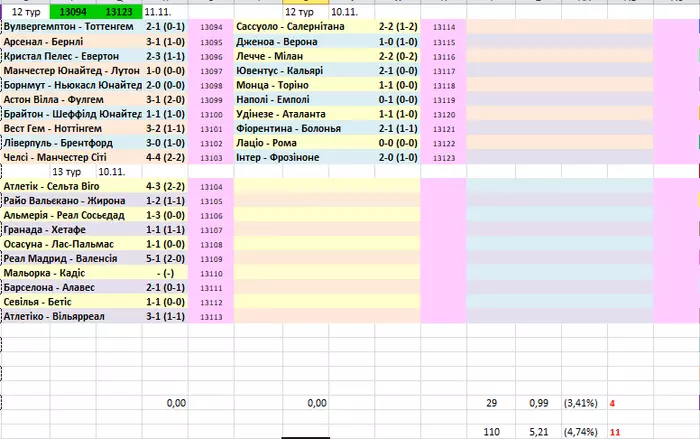This screenshot has height=439, width=700.
Task: Click 'Вест Гем - Ноттінгем' cell
Action: (x=72, y=129)
